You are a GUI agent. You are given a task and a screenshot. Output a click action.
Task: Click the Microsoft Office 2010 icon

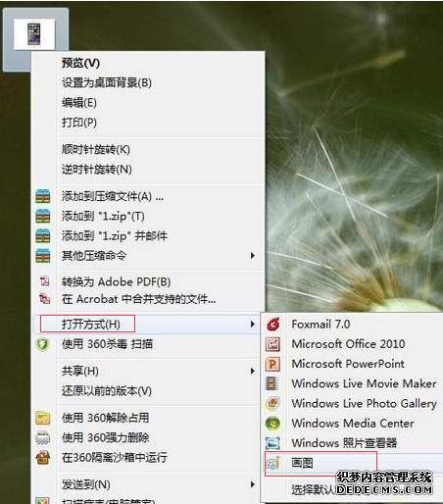[x=272, y=344]
